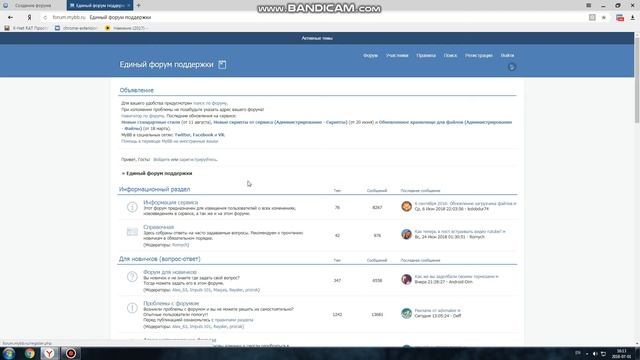This screenshot has width=640, height=360.
Task: Open the 'Участники' navigation item
Action: [397, 56]
